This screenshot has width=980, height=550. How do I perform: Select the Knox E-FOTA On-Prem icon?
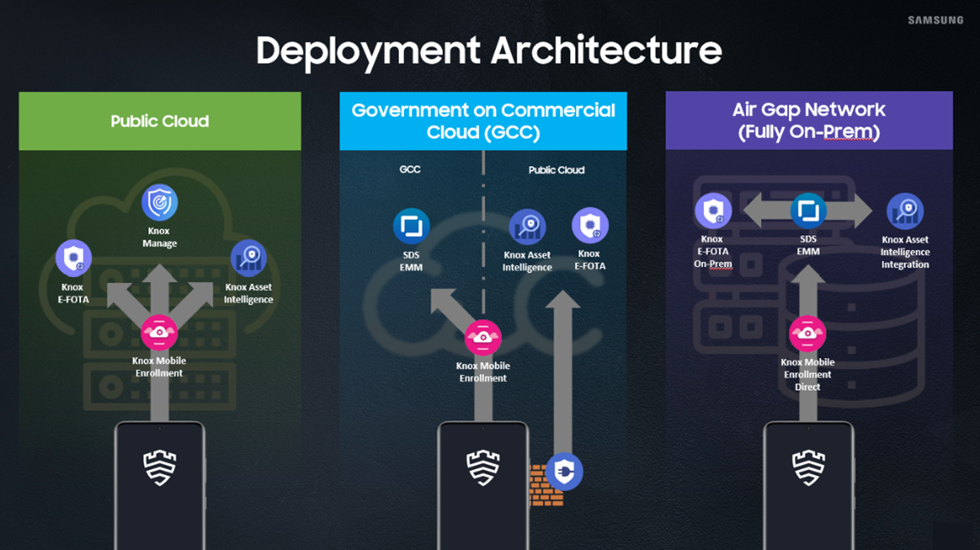(713, 211)
